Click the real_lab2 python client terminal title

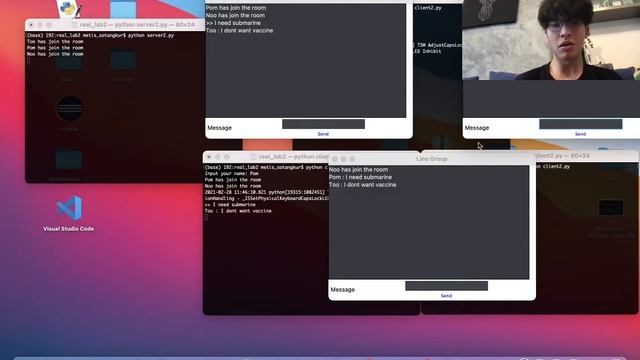click(294, 157)
